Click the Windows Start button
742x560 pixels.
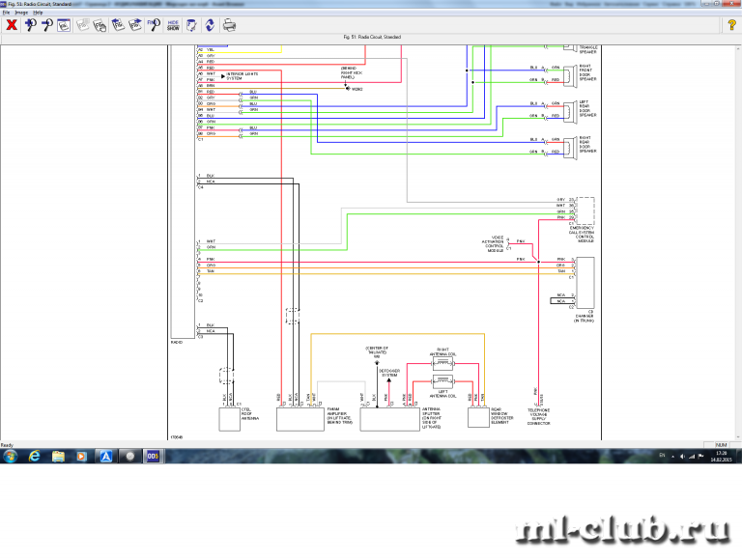tap(12, 455)
